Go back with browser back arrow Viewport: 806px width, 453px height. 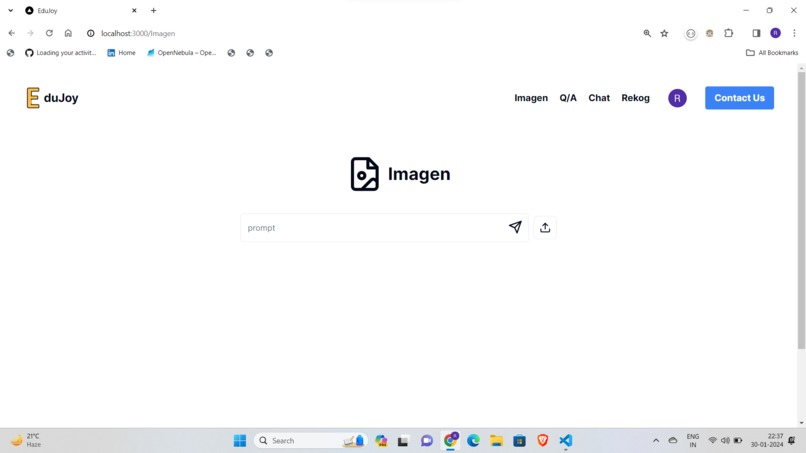(11, 33)
